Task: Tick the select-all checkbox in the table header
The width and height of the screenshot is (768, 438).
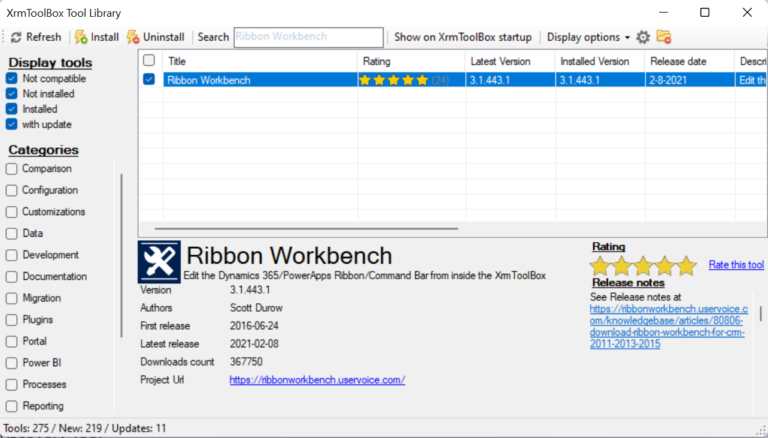Action: coord(149,61)
